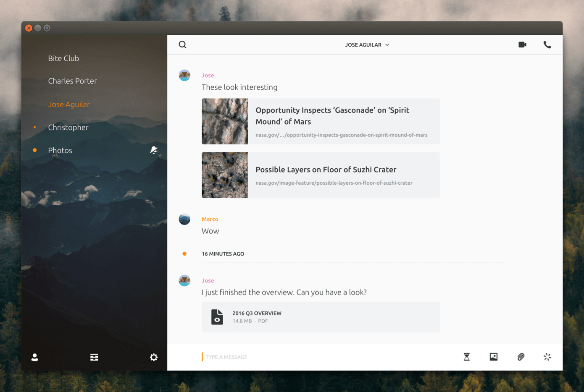Click the Suzhi Crater thumbnail image
The image size is (584, 392).
point(225,175)
